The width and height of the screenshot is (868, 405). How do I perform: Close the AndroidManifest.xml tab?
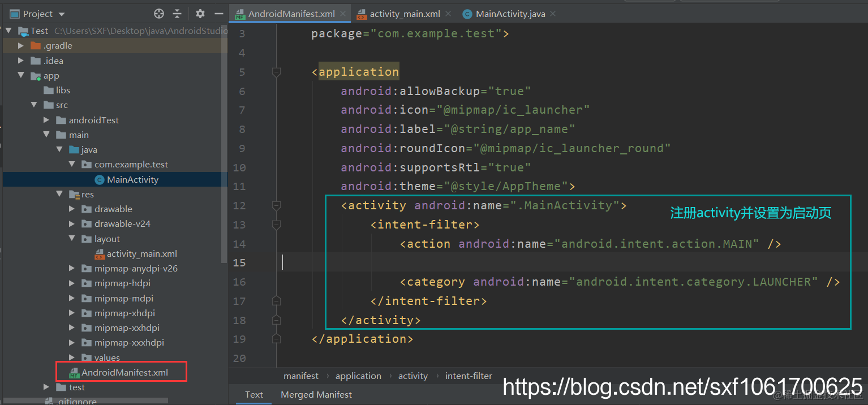click(343, 14)
